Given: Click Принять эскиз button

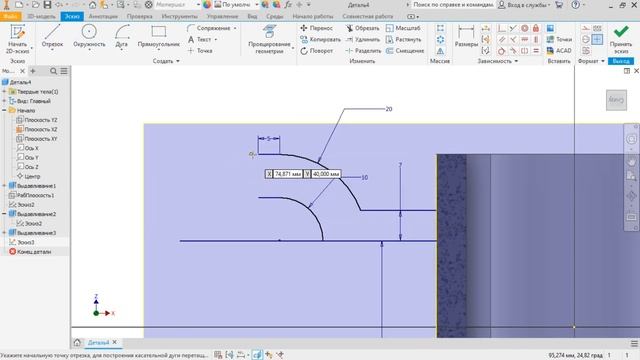Looking at the screenshot, I should point(621,40).
